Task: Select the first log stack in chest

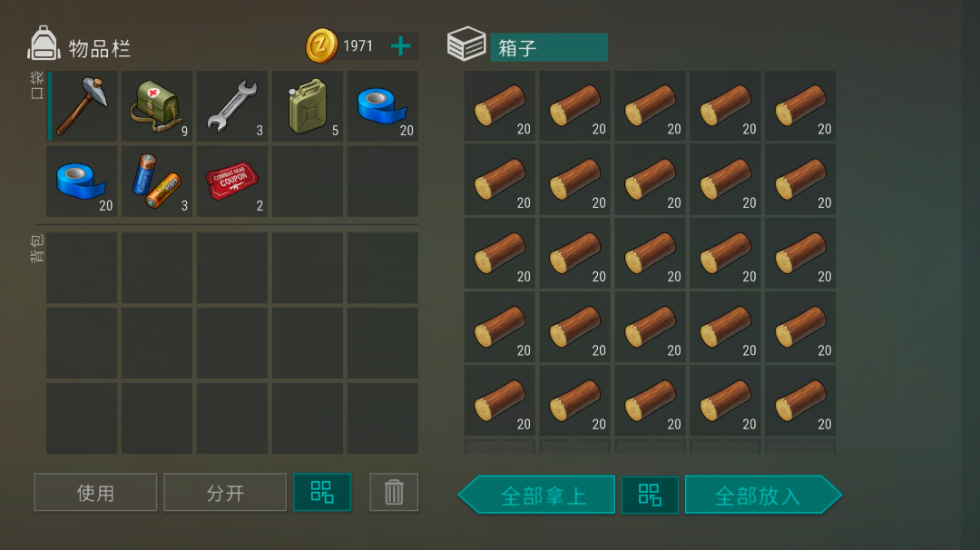Action: [x=499, y=105]
